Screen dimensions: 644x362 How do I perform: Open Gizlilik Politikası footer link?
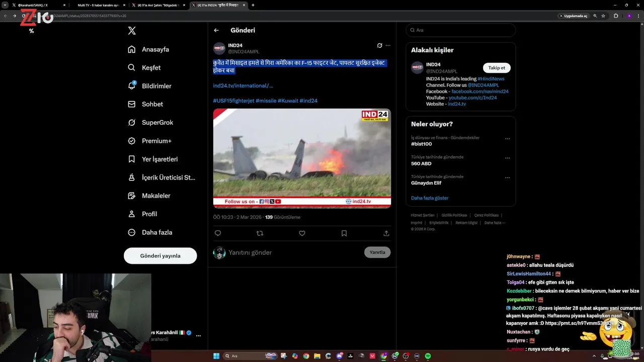coord(454,215)
